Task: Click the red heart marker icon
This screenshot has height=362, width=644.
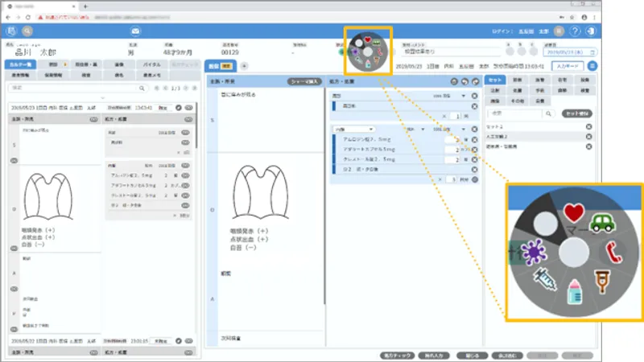Action: (572, 213)
